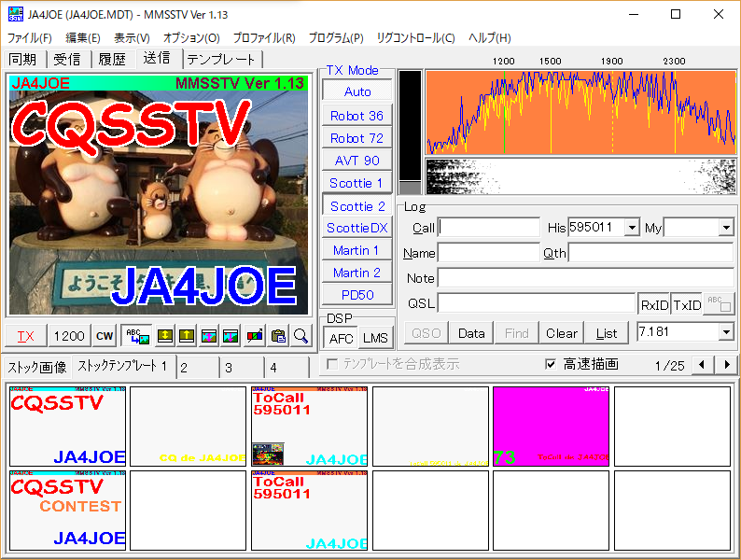
Task: Open プロファイル(R) menu
Action: pyautogui.click(x=264, y=38)
